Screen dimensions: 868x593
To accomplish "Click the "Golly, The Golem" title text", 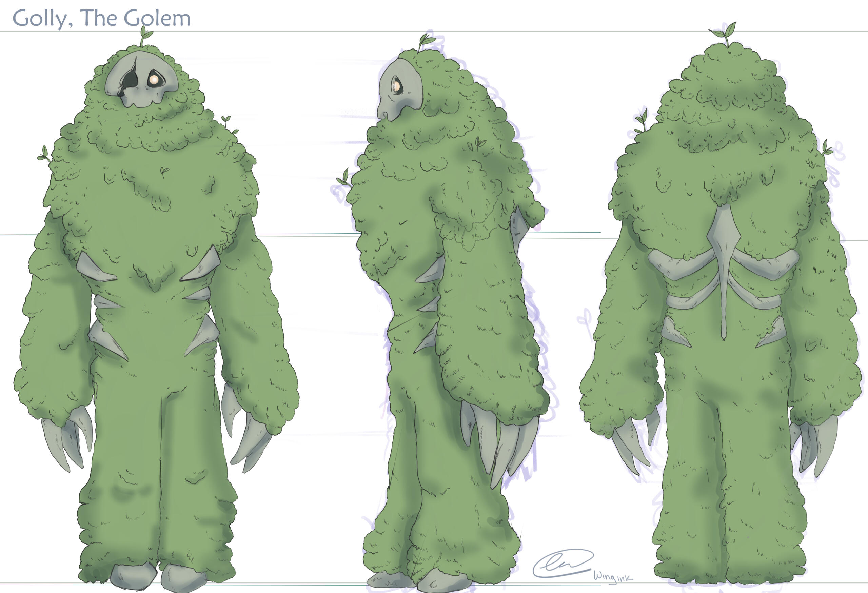I will [x=101, y=18].
